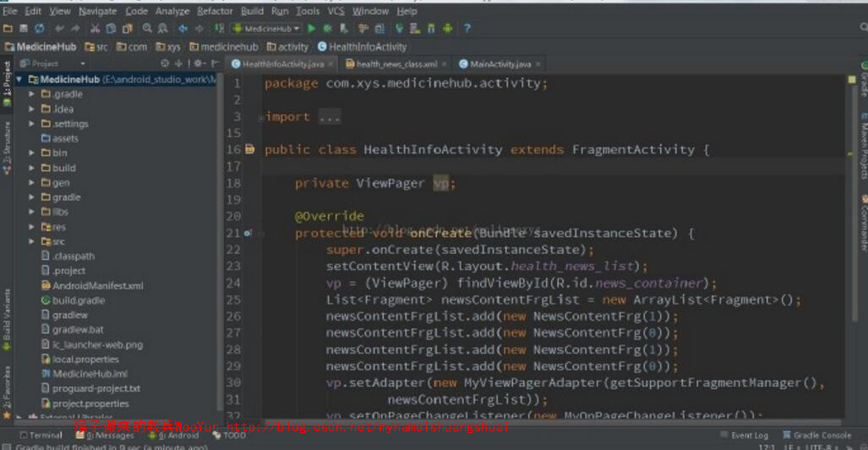The image size is (868, 450).
Task: Click the Find magnifier icon
Action: [148, 29]
